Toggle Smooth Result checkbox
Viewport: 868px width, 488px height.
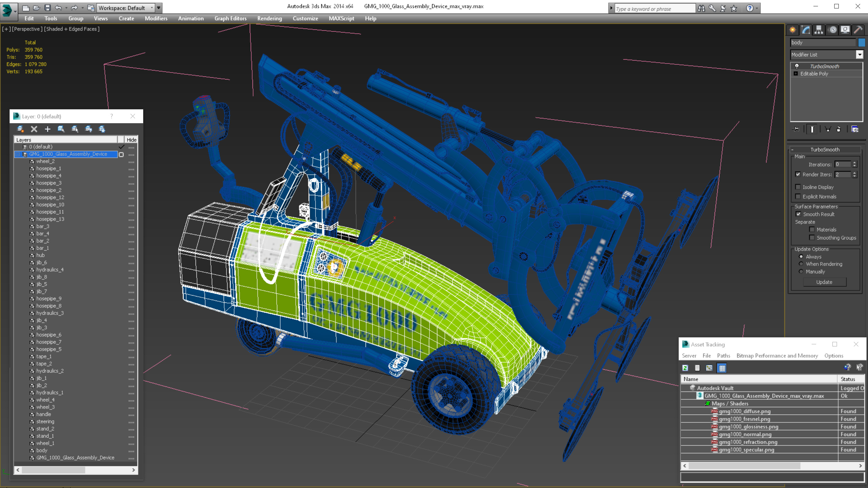(798, 214)
